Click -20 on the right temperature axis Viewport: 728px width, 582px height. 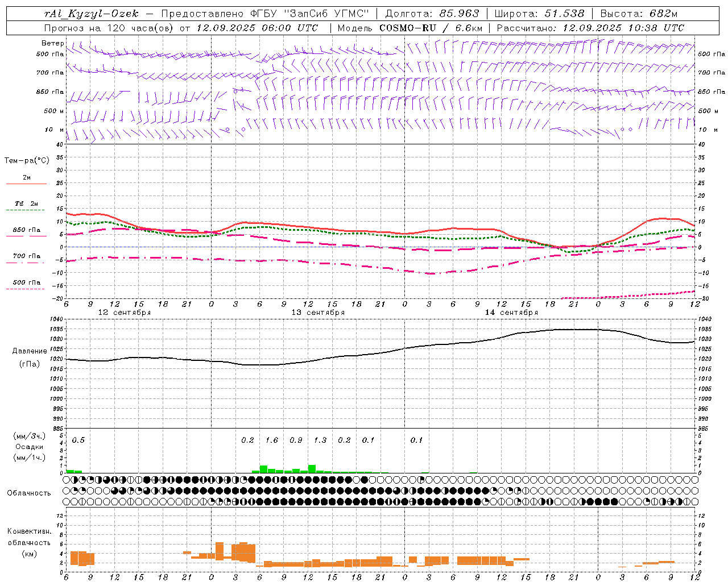click(x=704, y=298)
